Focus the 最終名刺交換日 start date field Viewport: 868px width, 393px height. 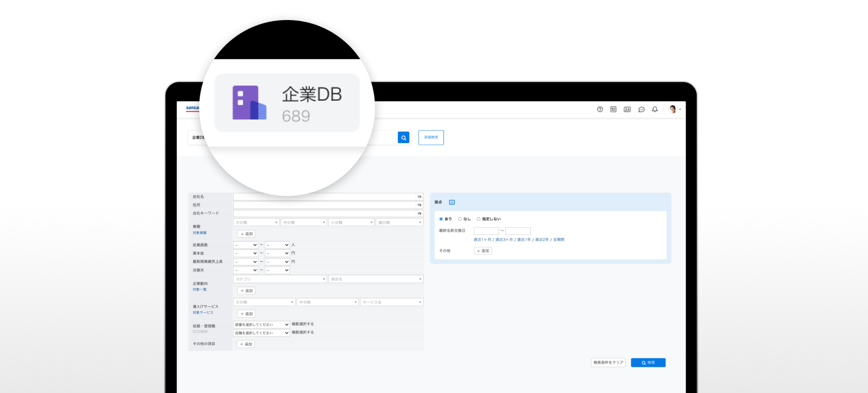(486, 231)
